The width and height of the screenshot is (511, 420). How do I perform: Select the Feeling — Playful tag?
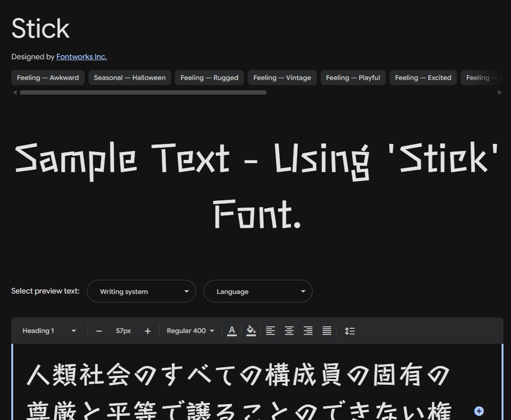point(353,78)
